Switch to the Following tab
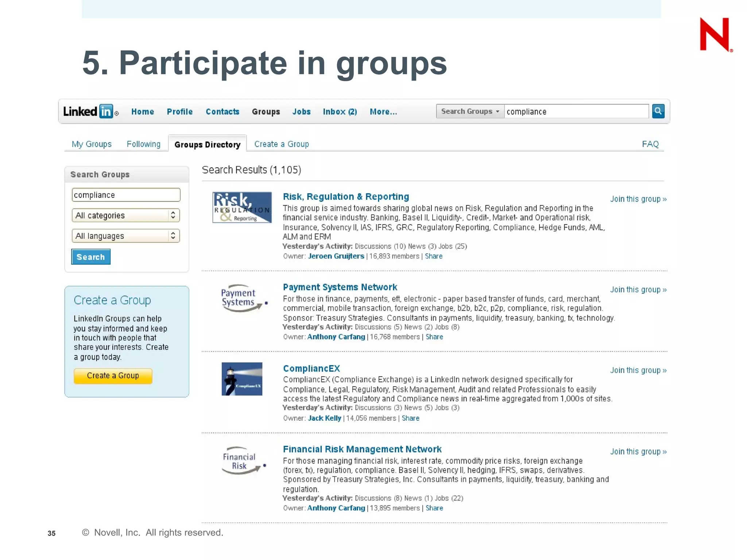 pyautogui.click(x=144, y=144)
